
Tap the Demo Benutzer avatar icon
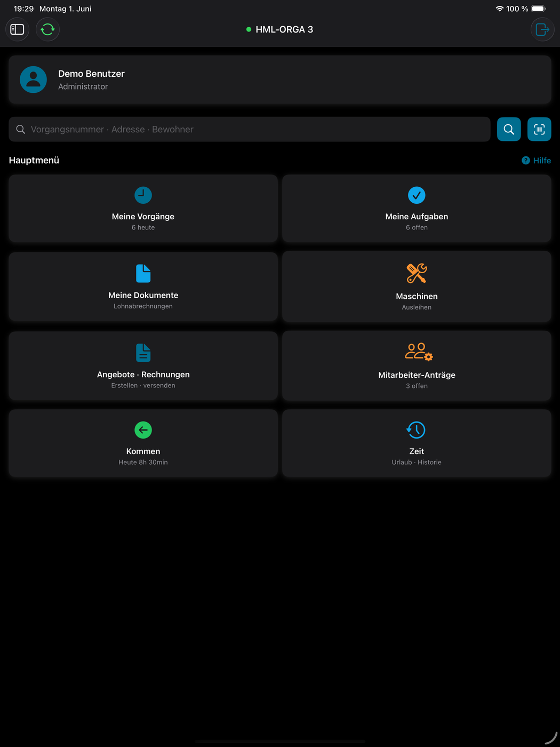(x=33, y=80)
